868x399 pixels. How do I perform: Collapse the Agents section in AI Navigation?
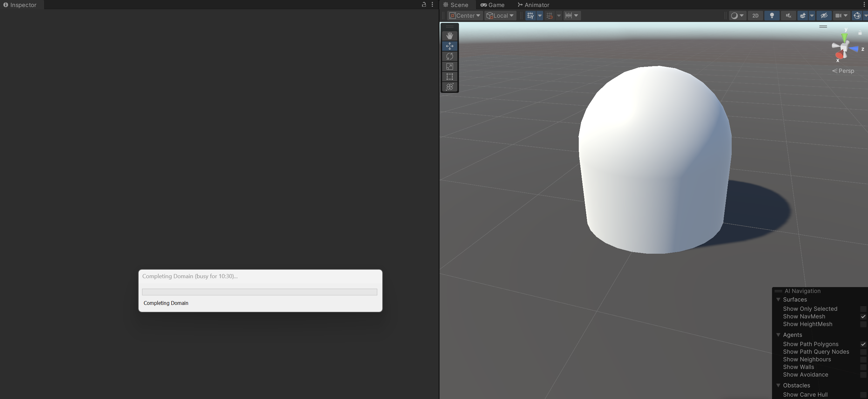click(x=778, y=335)
